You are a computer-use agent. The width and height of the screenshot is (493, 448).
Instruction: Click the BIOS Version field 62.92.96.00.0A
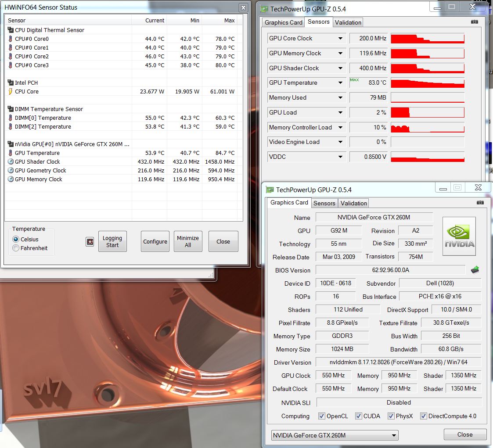(x=391, y=270)
